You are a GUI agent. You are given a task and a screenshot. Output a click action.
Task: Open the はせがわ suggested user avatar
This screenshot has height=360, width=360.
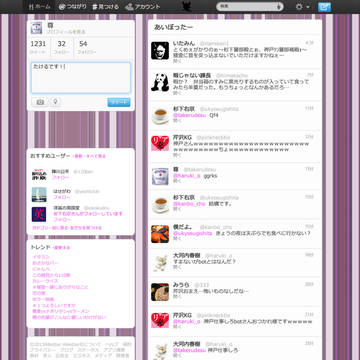coord(39,195)
